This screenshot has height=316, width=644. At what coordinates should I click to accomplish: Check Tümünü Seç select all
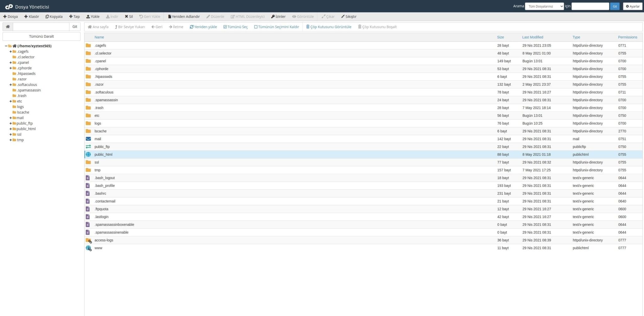236,27
